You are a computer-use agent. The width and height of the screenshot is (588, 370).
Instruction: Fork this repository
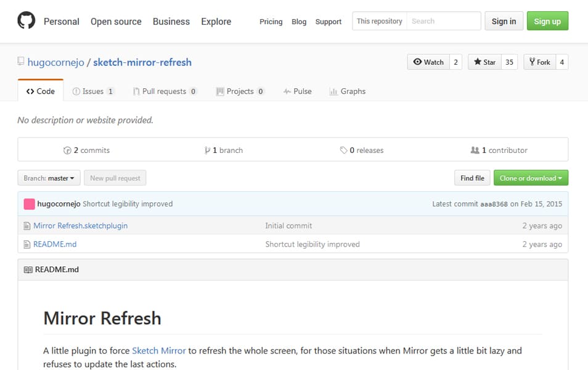(539, 62)
